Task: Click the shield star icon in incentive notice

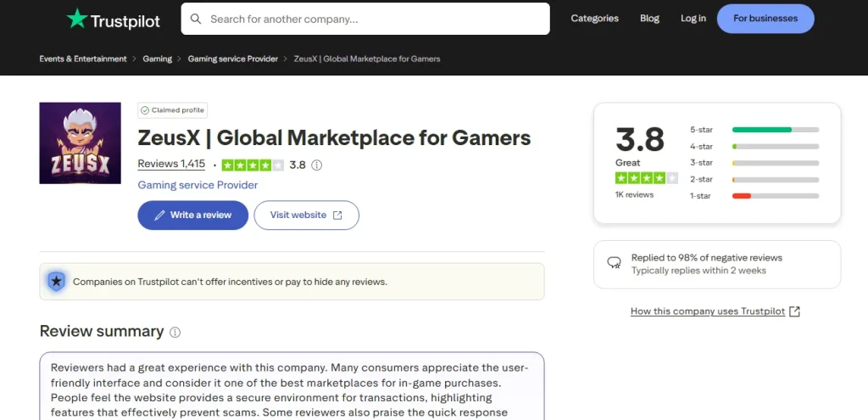Action: tap(56, 282)
